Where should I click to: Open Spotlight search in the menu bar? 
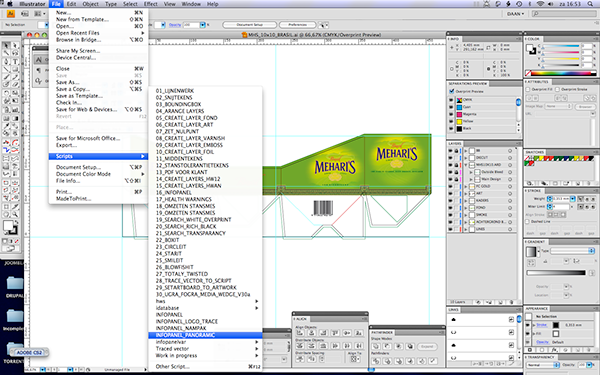point(590,4)
